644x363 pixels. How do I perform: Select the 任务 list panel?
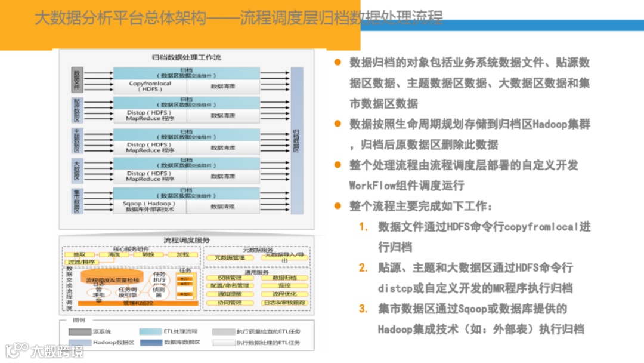(185, 285)
